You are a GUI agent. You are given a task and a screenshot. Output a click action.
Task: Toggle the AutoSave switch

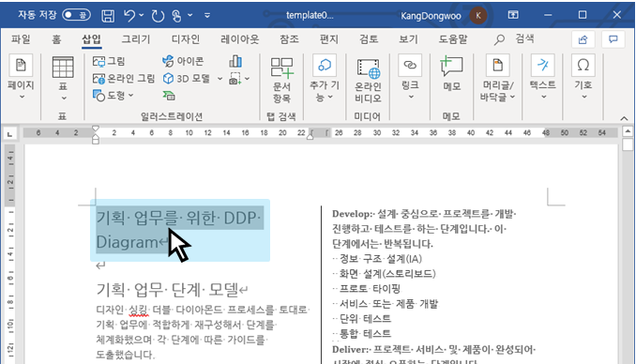76,15
